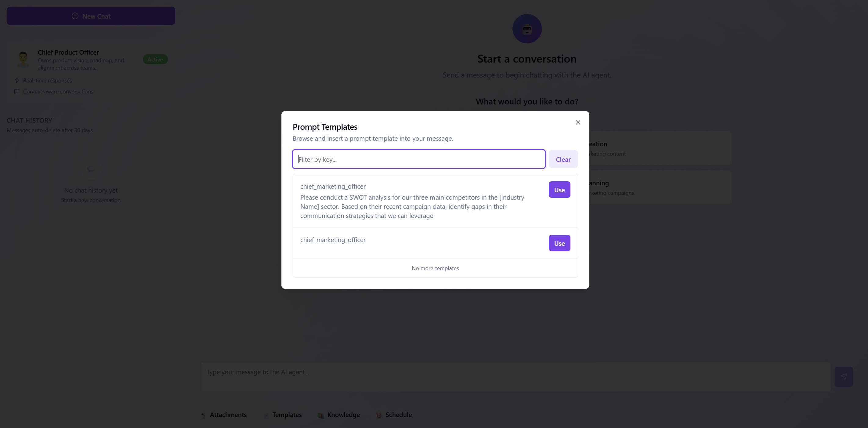This screenshot has width=868, height=428.
Task: Click the Filter by key input field
Action: coord(418,159)
